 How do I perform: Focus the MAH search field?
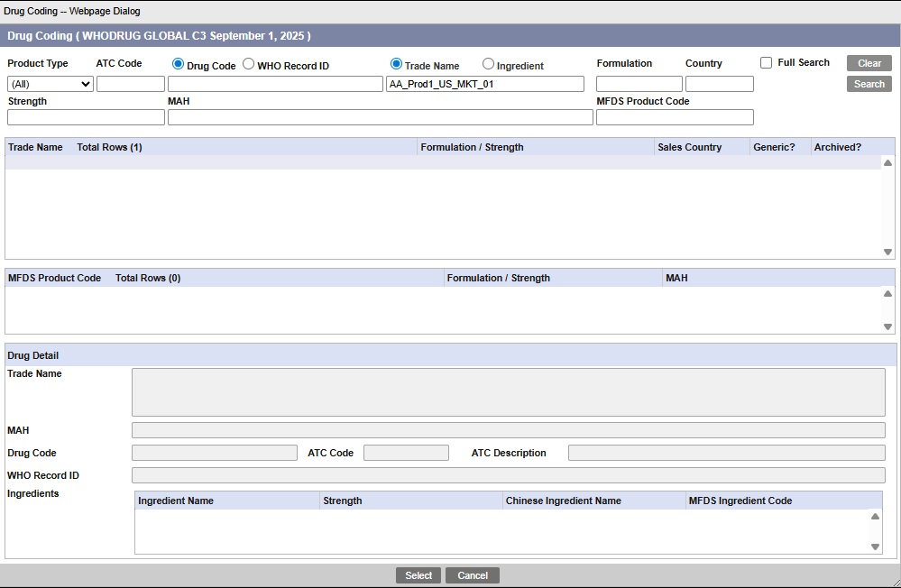[x=381, y=117]
